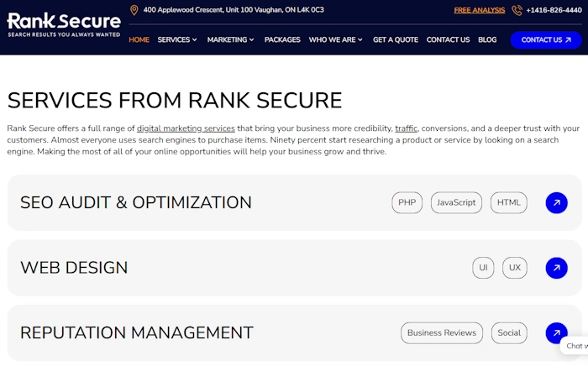
Task: Click the location pin icon
Action: point(134,10)
